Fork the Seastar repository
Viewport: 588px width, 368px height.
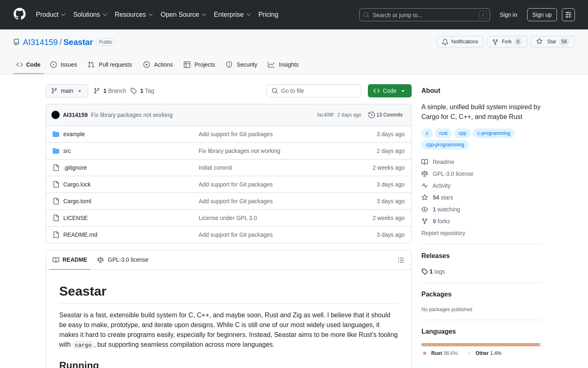pyautogui.click(x=507, y=42)
